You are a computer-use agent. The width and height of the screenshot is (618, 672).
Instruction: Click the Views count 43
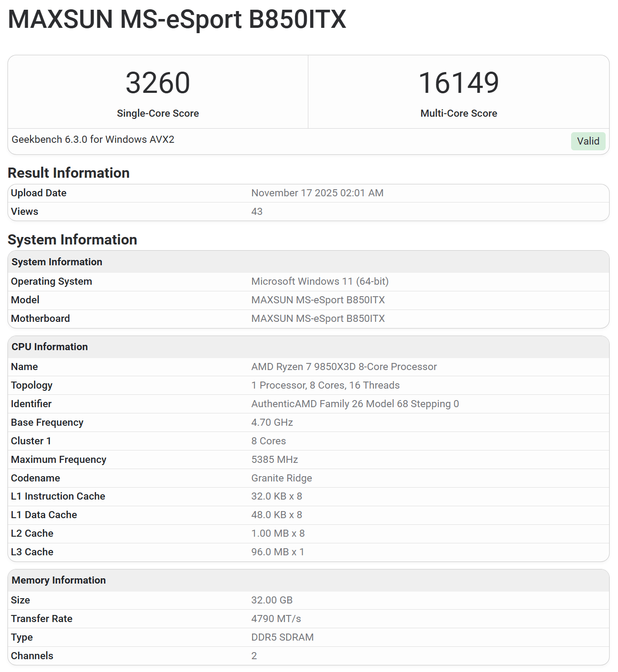[257, 212]
